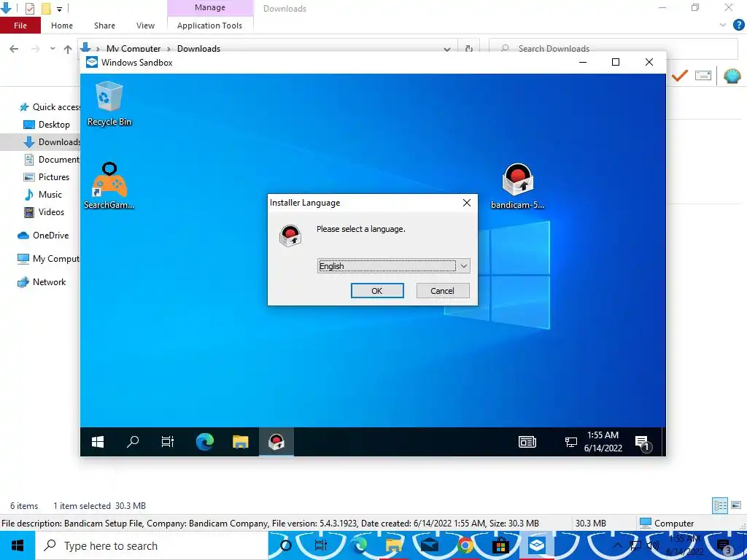Image resolution: width=747 pixels, height=560 pixels.
Task: Switch to the Share ribbon tab
Action: pyautogui.click(x=104, y=26)
